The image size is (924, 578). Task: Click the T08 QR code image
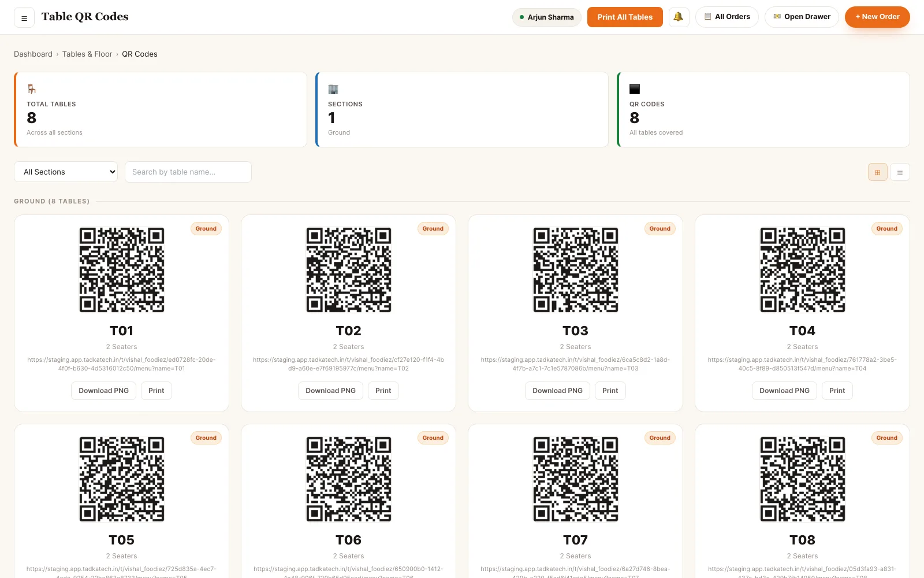[x=803, y=479]
